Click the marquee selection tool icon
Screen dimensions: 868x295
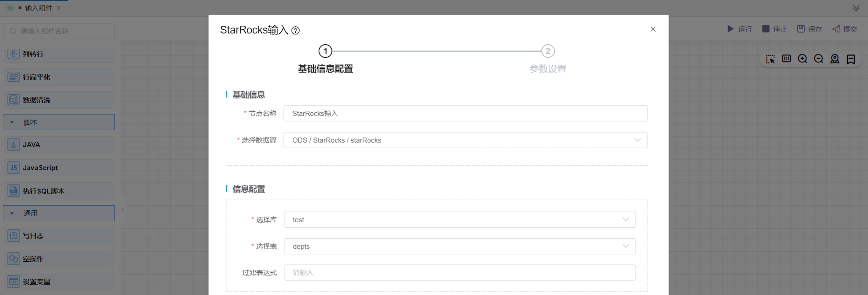click(x=770, y=59)
